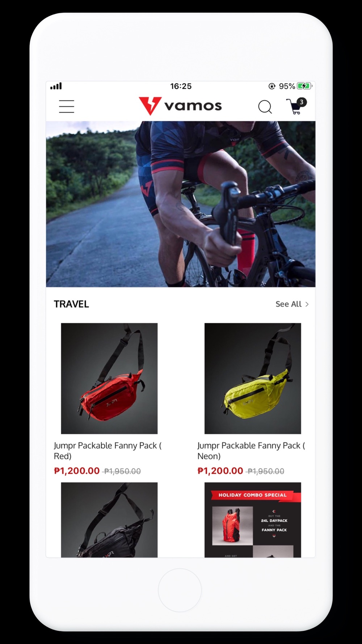Image resolution: width=362 pixels, height=644 pixels.
Task: Tap the cart badge showing 3
Action: coord(302,102)
